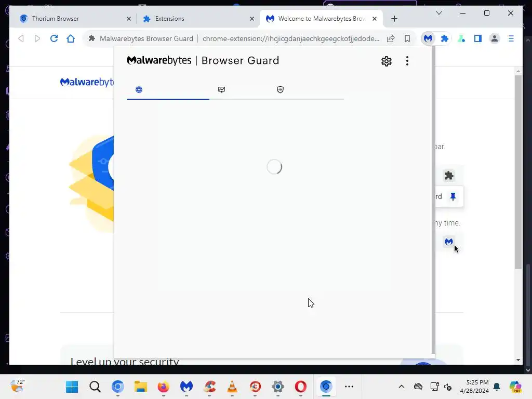This screenshot has width=532, height=399.
Task: Open VLC media player from taskbar
Action: coord(232,387)
